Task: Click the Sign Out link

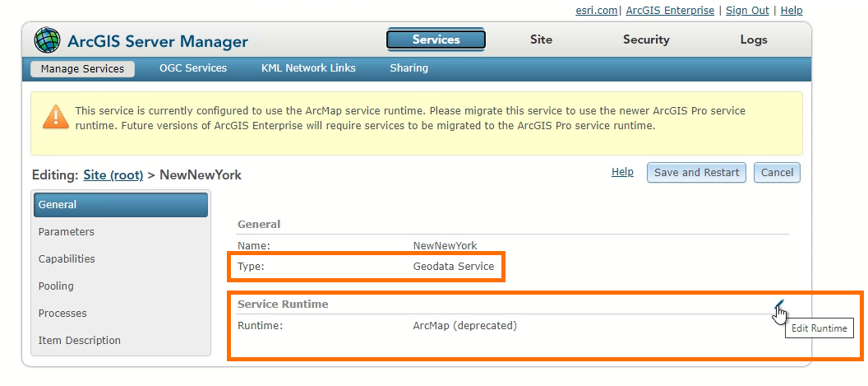Action: (x=747, y=11)
